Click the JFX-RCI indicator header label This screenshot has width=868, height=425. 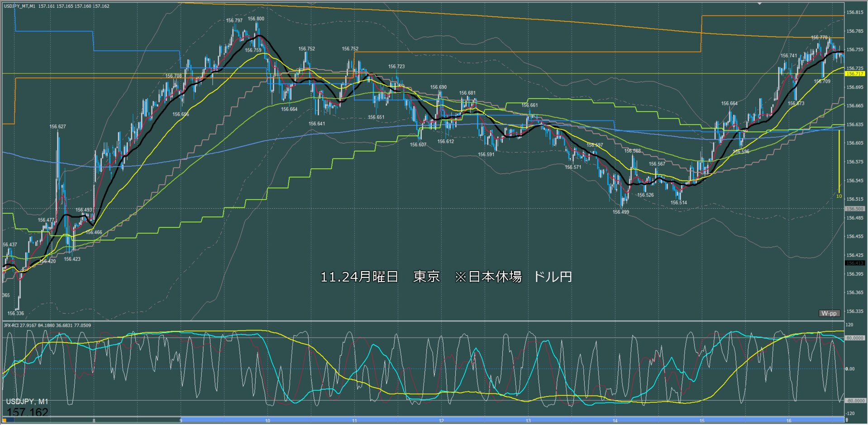(x=14, y=325)
